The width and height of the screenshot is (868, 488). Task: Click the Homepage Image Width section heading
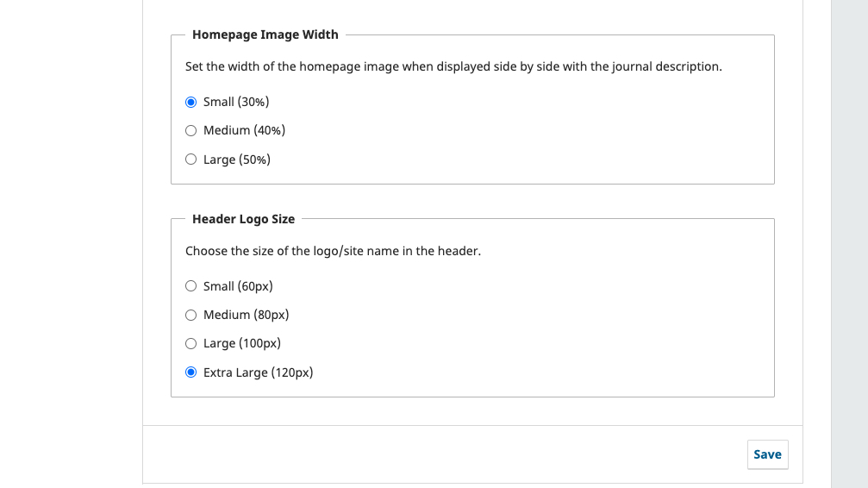265,34
